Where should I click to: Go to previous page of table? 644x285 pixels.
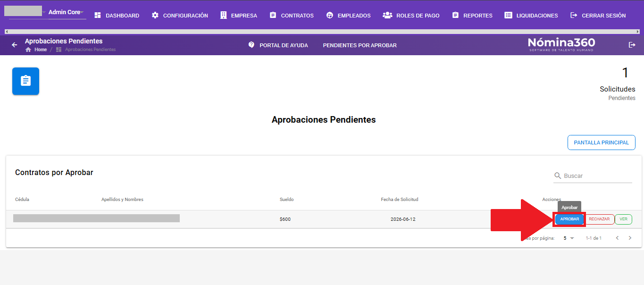617,238
